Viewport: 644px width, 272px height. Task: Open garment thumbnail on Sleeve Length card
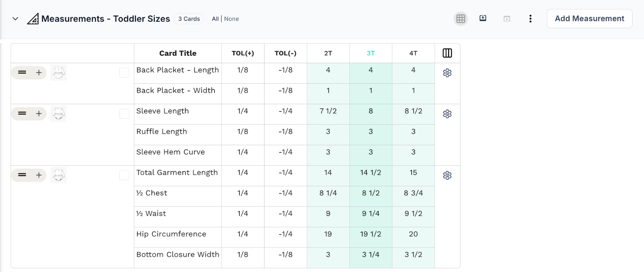pos(58,114)
